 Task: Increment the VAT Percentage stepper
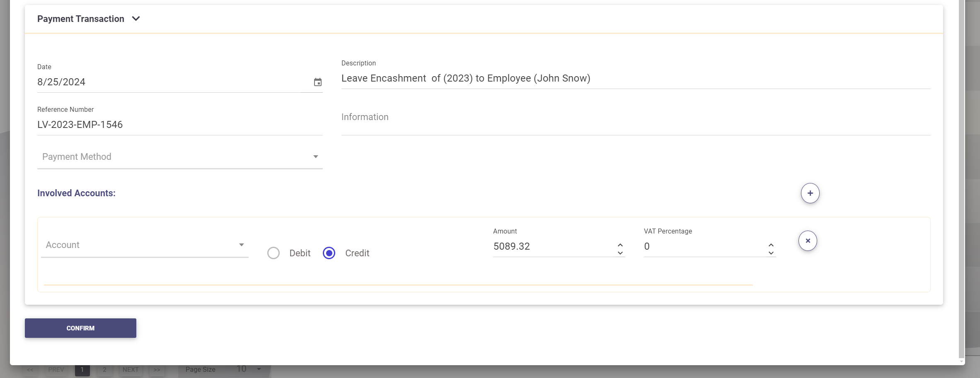[x=771, y=245]
